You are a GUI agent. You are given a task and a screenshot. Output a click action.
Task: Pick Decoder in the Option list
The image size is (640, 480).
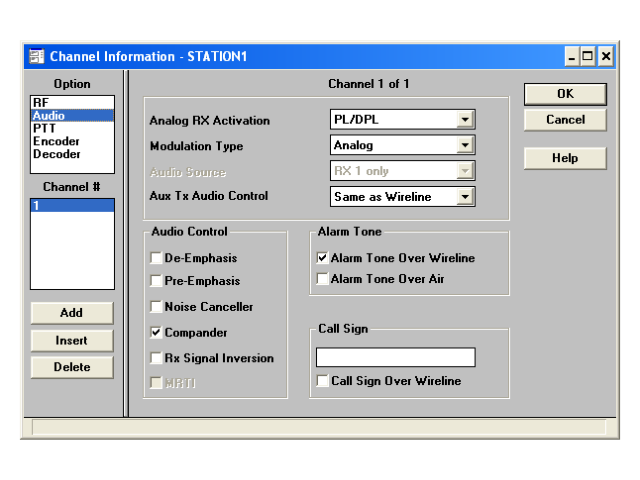57,154
